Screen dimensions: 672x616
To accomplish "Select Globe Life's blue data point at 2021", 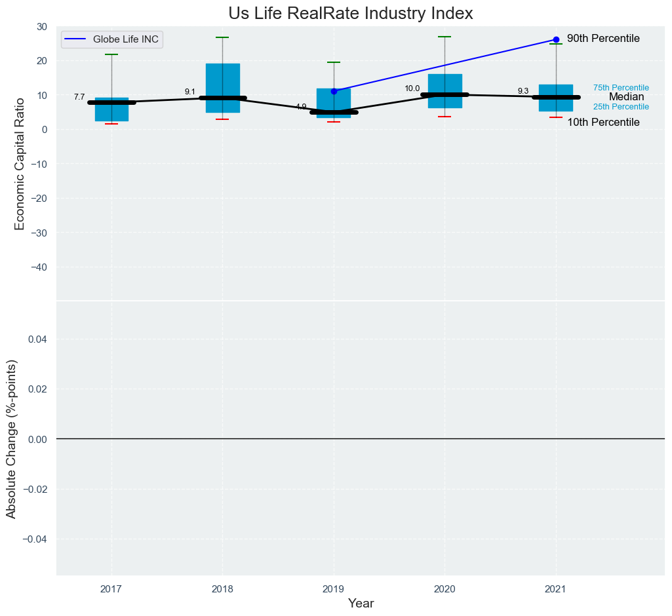I will [x=556, y=39].
